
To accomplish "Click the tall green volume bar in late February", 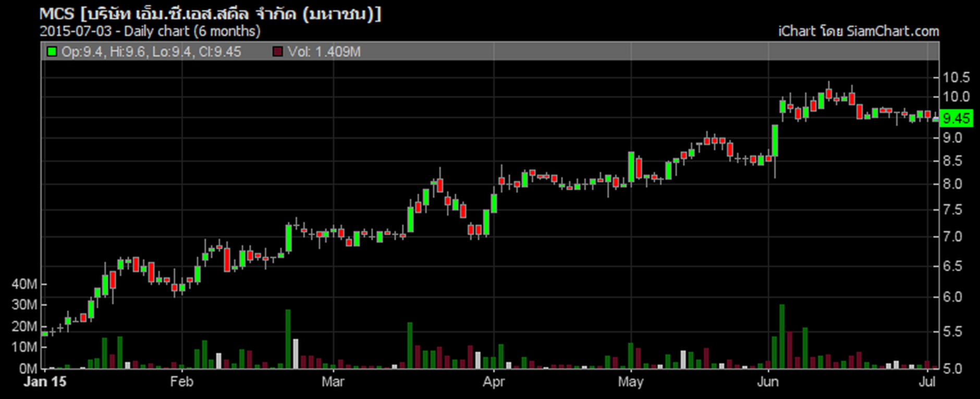I will [288, 339].
